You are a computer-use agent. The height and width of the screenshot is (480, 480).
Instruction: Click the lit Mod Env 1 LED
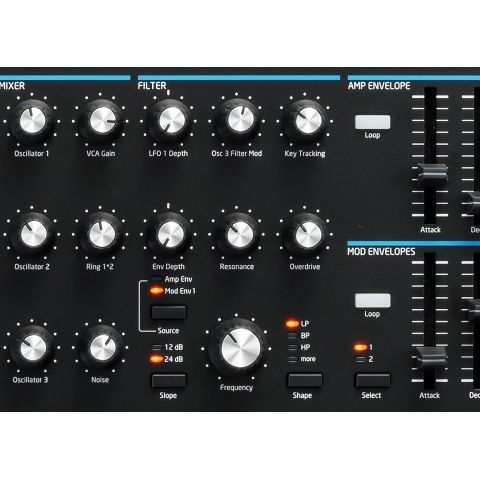click(156, 291)
